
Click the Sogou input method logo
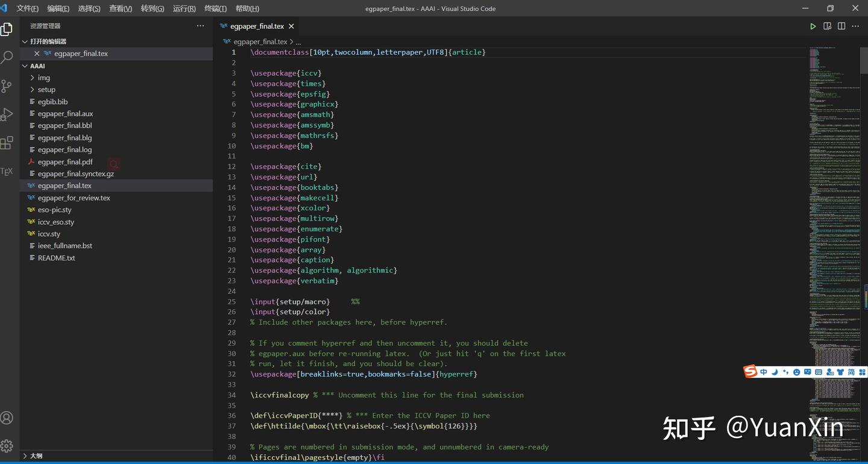(750, 372)
